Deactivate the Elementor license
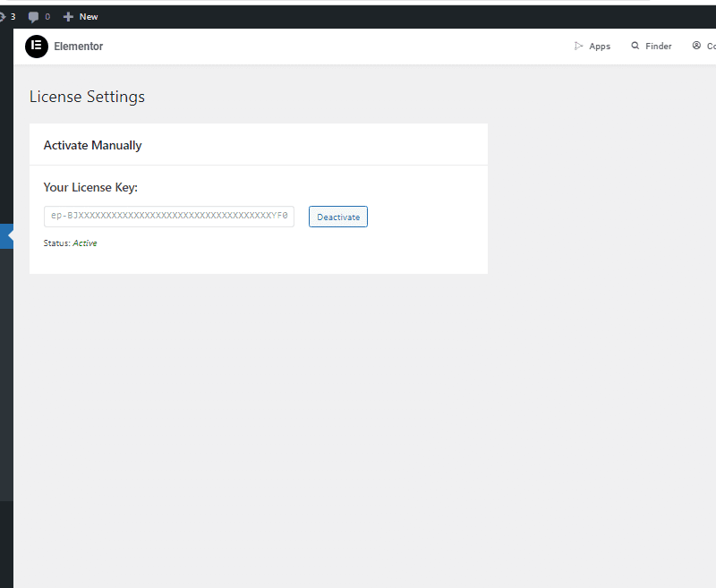This screenshot has width=716, height=588. [338, 217]
